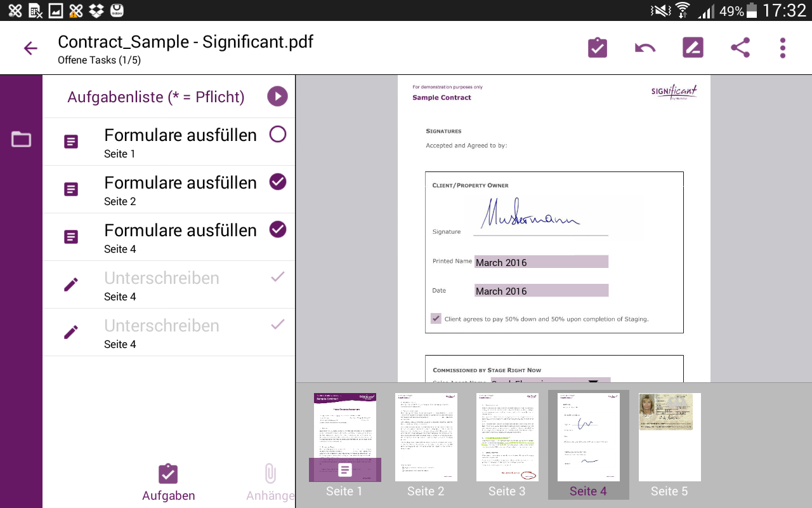812x508 pixels.
Task: Click the pencil icon of first Unterschreiben task
Action: 71,284
